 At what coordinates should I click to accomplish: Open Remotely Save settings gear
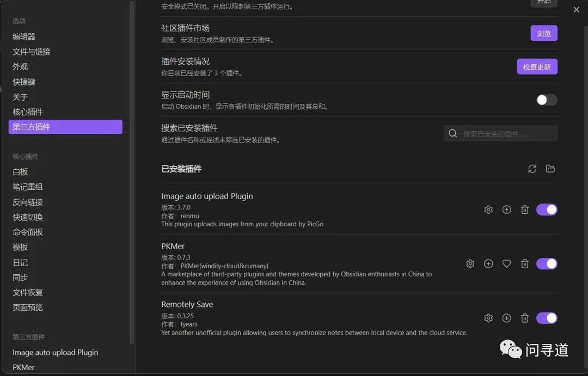pyautogui.click(x=488, y=318)
